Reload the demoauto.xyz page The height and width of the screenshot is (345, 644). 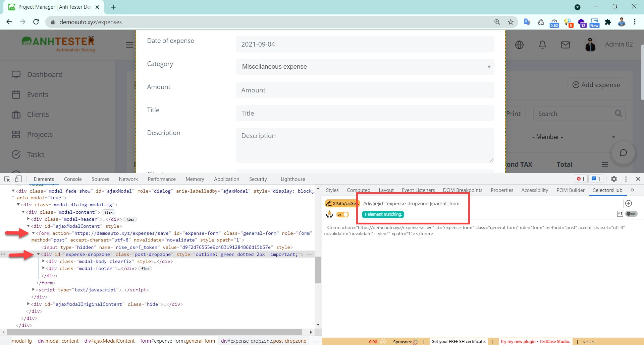36,22
